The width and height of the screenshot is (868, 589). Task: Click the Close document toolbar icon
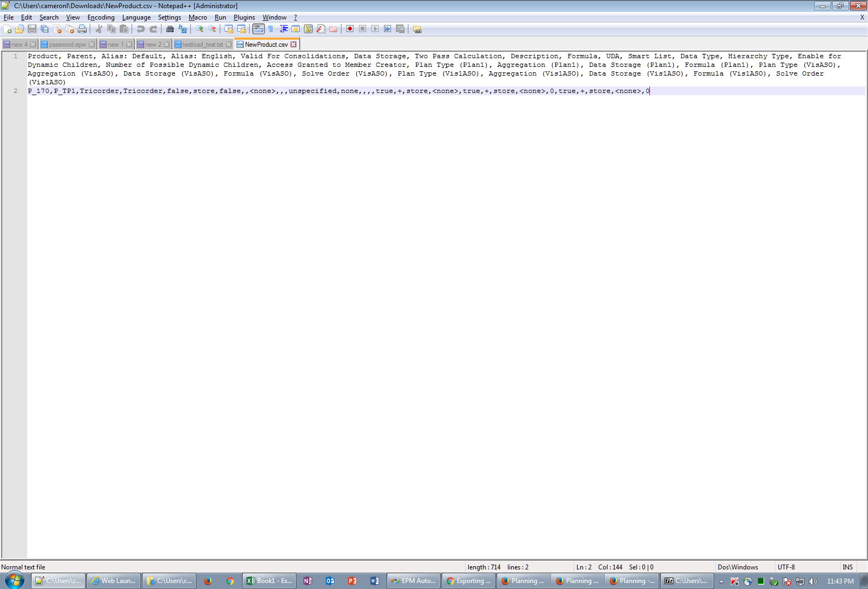tap(57, 29)
